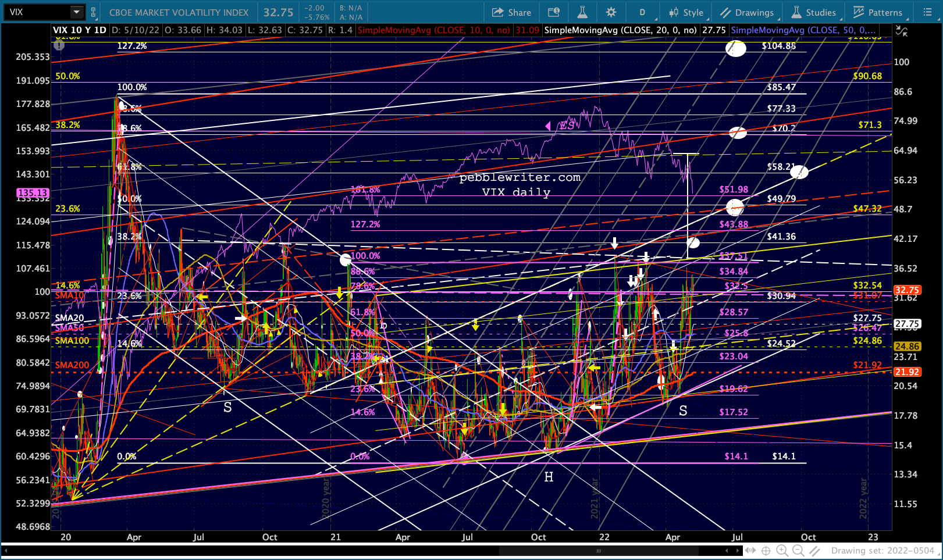Screen dimensions: 943x560
Task: Click the $77.33 price level label
Action: [x=781, y=109]
